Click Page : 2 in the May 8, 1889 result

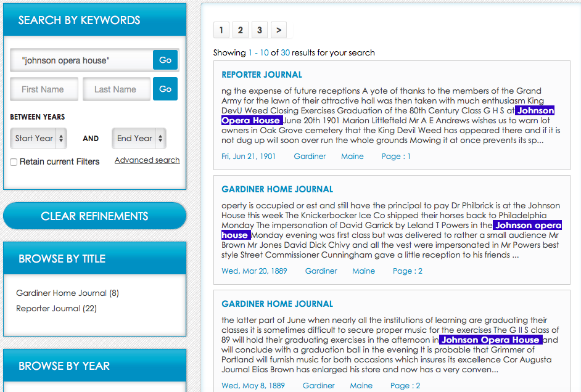pos(405,386)
